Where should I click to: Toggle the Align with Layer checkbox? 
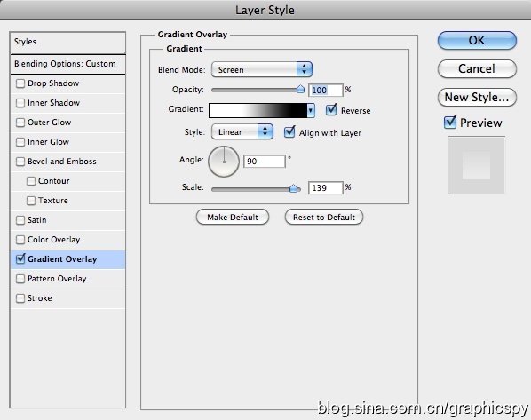[289, 131]
